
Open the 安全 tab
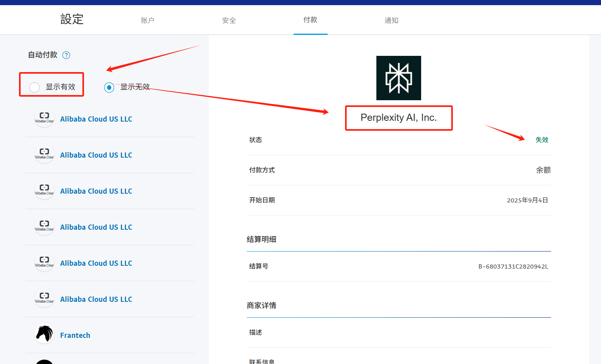pyautogui.click(x=229, y=20)
